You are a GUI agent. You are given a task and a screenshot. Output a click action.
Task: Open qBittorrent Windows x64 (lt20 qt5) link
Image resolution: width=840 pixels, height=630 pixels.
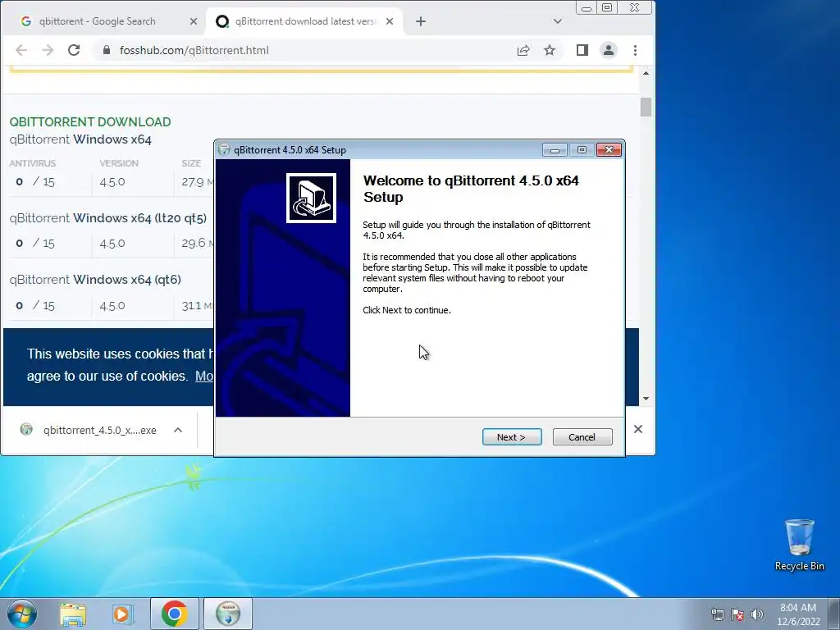point(107,218)
